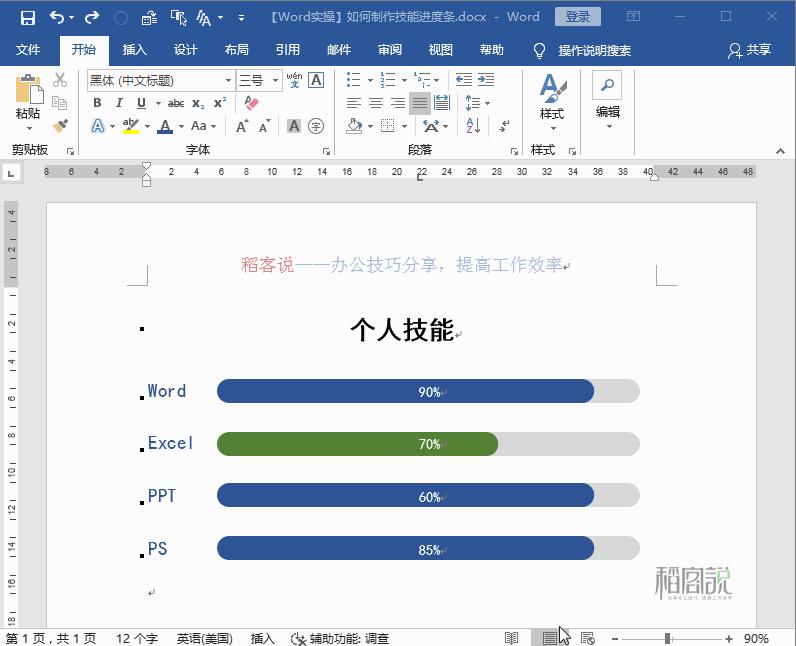Click the enclosed character 字 icon

(316, 126)
